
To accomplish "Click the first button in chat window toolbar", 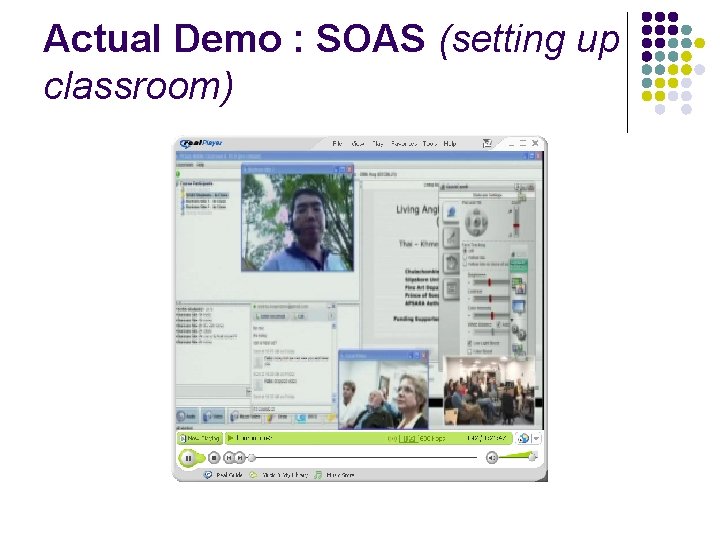I will pos(272,317).
